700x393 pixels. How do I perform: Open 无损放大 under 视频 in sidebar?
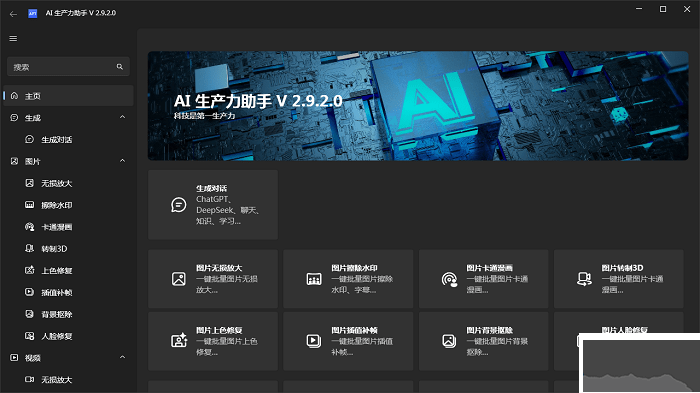[x=68, y=380]
